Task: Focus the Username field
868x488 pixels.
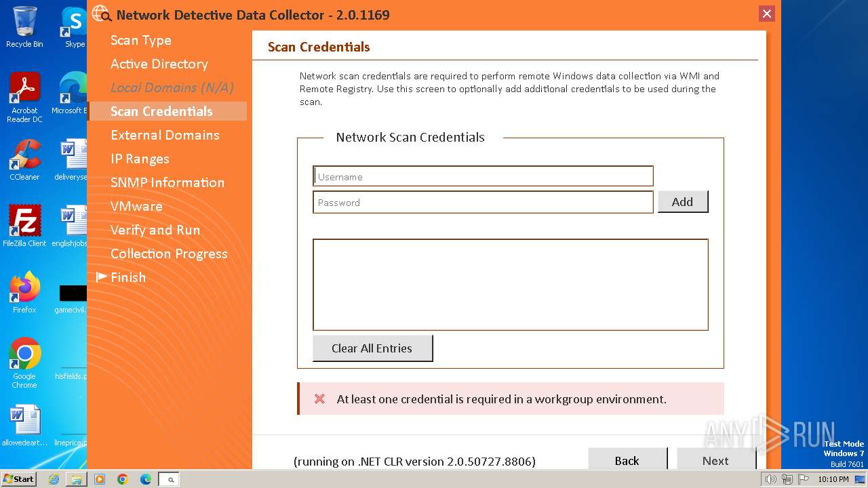Action: coord(483,176)
